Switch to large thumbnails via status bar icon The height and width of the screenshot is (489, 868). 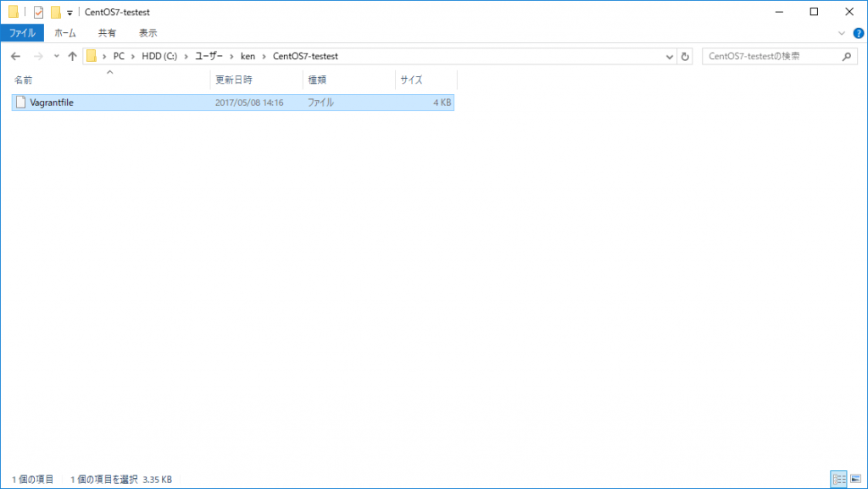(x=857, y=480)
